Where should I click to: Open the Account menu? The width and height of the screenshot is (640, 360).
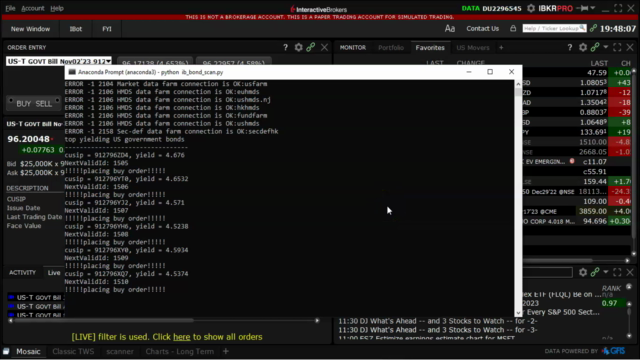(33, 8)
